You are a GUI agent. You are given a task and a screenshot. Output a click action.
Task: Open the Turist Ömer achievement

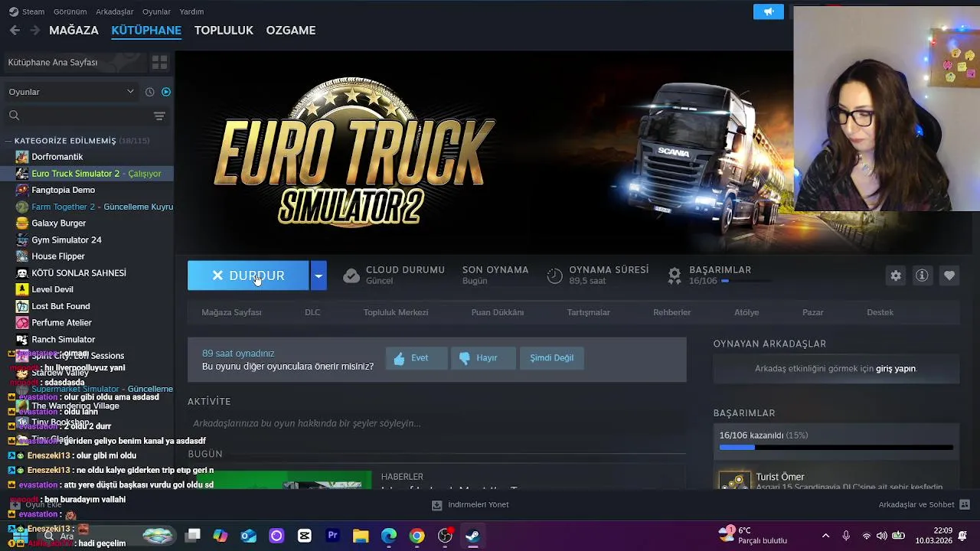pyautogui.click(x=836, y=481)
